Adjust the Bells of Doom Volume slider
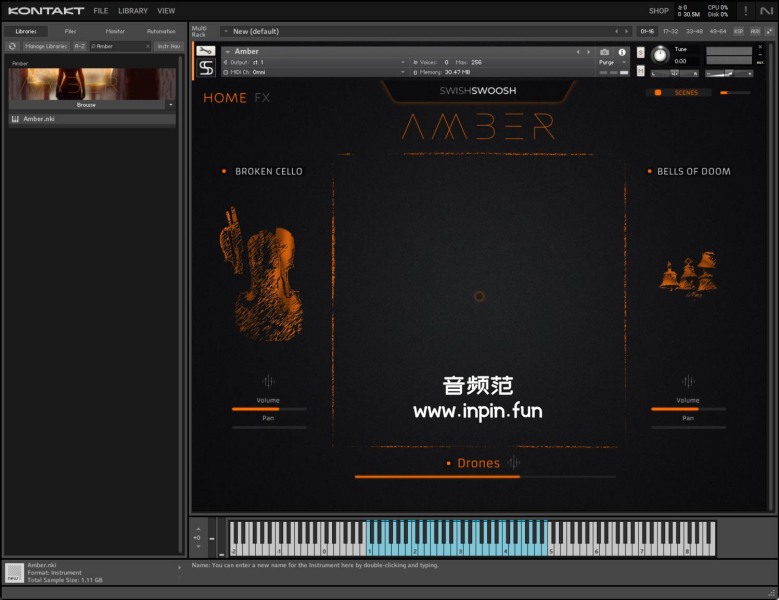This screenshot has height=600, width=779. (688, 409)
